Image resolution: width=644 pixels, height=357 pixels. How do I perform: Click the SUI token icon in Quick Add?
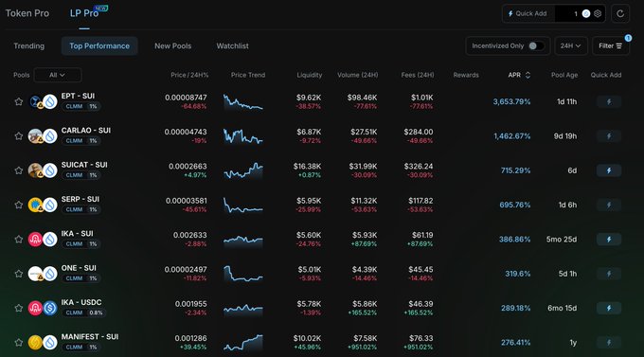coord(586,13)
